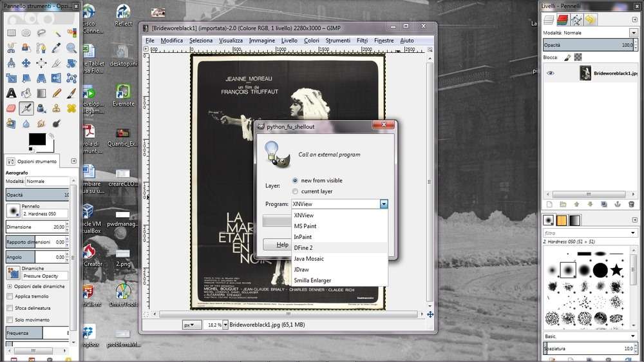The image size is (644, 362).
Task: Open the layer Modalità dropdown arrow
Action: pyautogui.click(x=633, y=33)
